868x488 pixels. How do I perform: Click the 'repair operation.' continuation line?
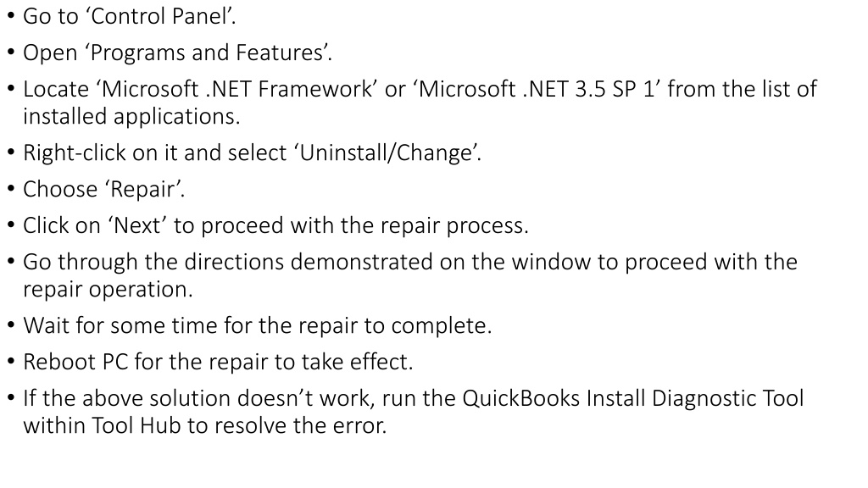click(x=108, y=290)
